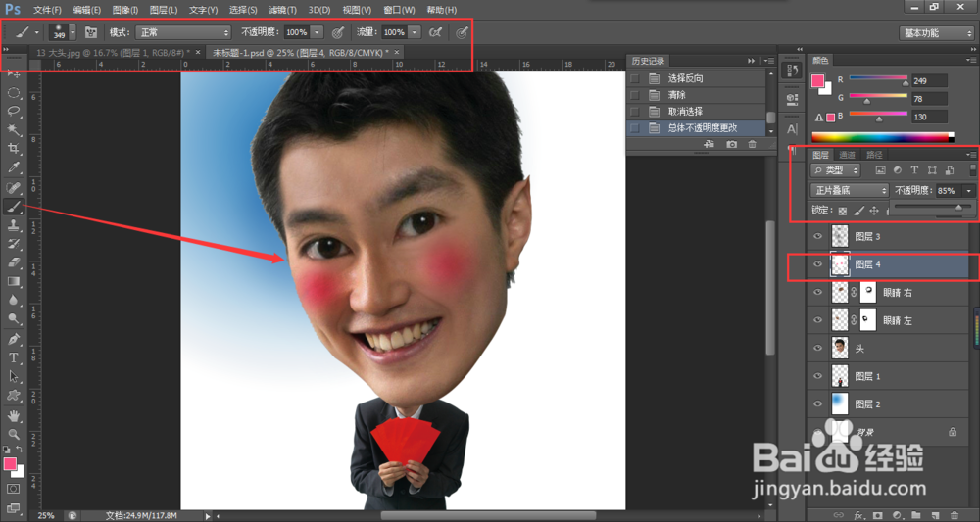Select the Healing Brush tool
The image size is (980, 522).
pyautogui.click(x=13, y=187)
